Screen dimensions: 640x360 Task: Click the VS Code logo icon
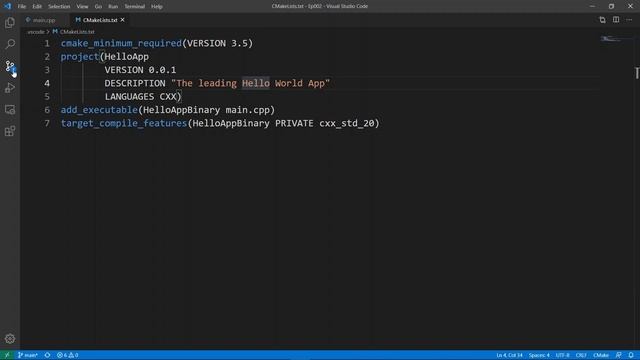point(7,6)
